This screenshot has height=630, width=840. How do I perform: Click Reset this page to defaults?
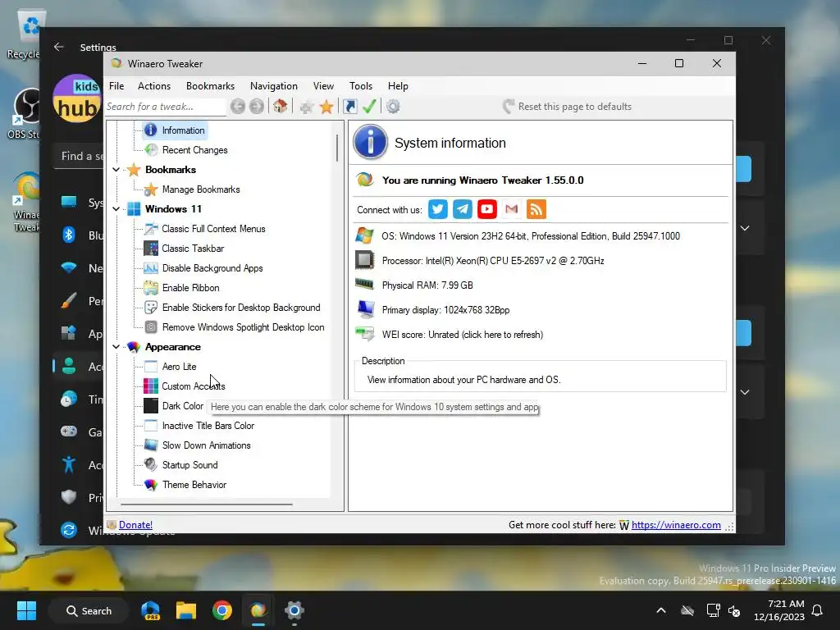click(568, 107)
